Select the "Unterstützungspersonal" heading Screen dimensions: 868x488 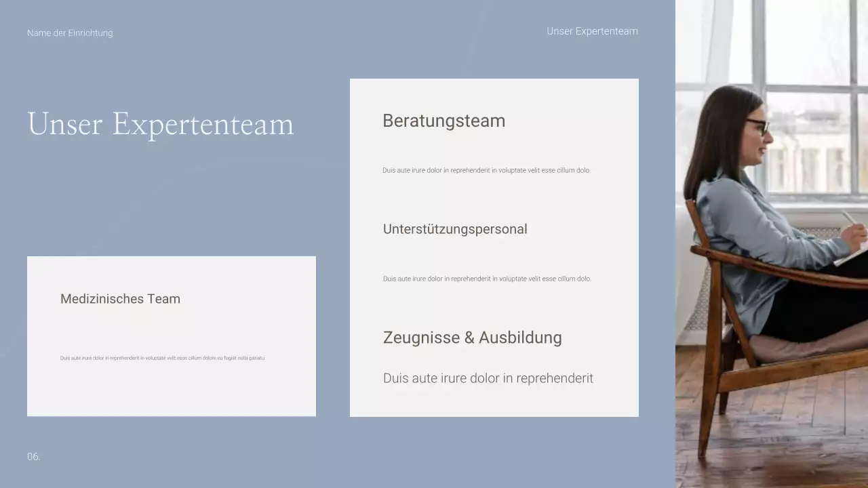[455, 229]
